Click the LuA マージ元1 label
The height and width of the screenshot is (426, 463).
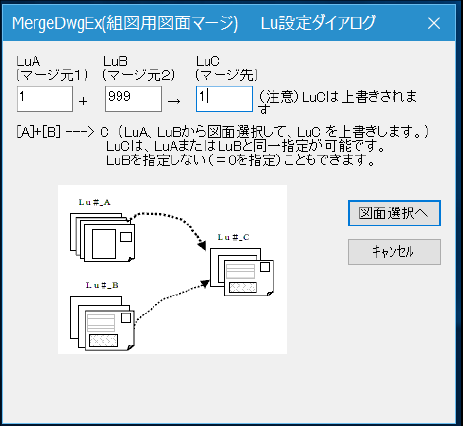pyautogui.click(x=52, y=69)
